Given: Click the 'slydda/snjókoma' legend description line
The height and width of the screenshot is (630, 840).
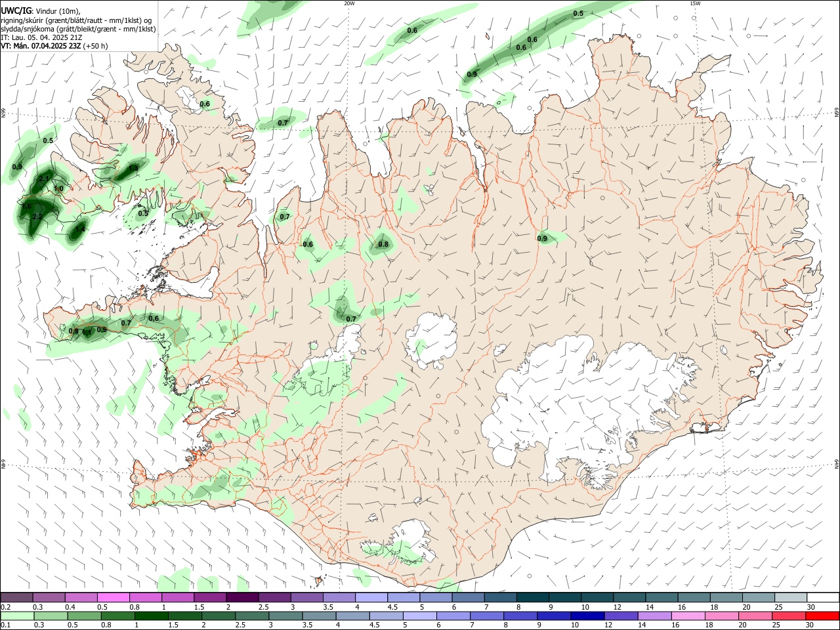Looking at the screenshot, I should pos(78,29).
